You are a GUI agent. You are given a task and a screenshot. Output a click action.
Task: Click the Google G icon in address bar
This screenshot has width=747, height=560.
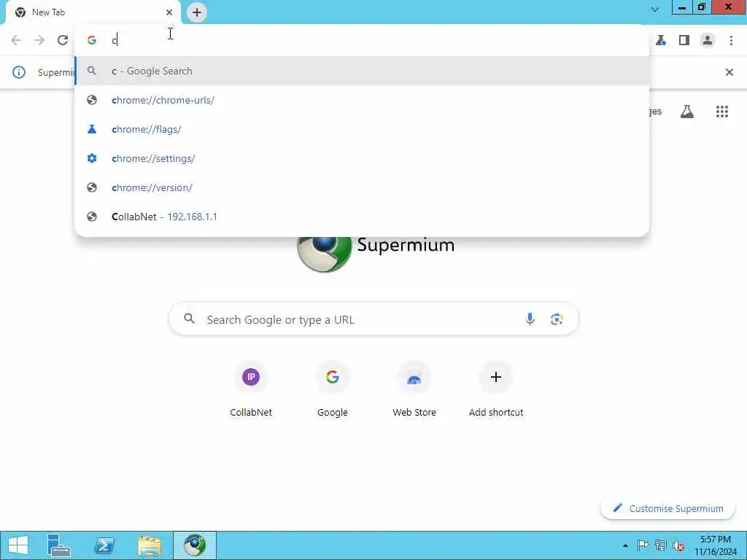tap(92, 40)
